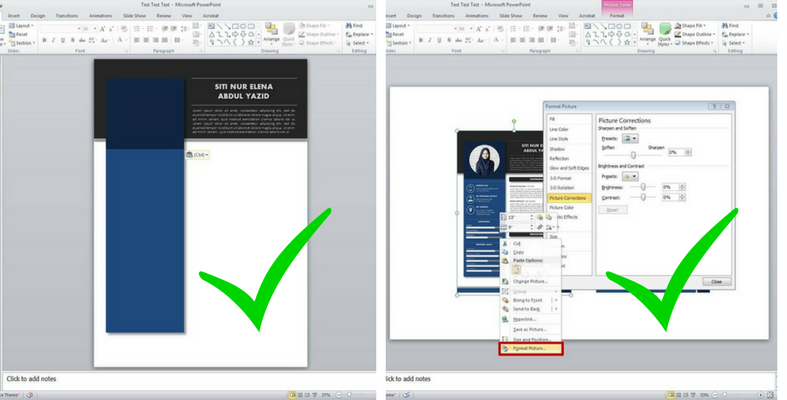The image size is (787, 400).
Task: Click the Bullets icon in the left window
Action: (x=138, y=29)
